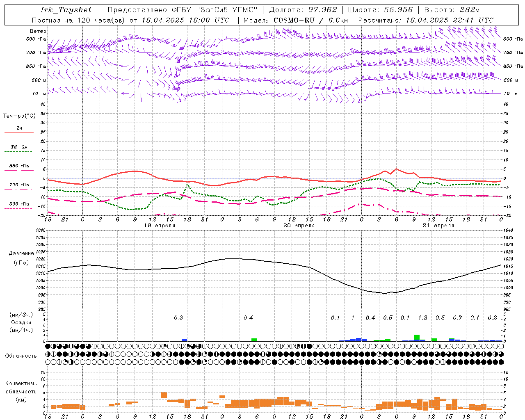525x420 pixels.
Task: Click the Td 2м dew point legend entry
Action: point(19,147)
